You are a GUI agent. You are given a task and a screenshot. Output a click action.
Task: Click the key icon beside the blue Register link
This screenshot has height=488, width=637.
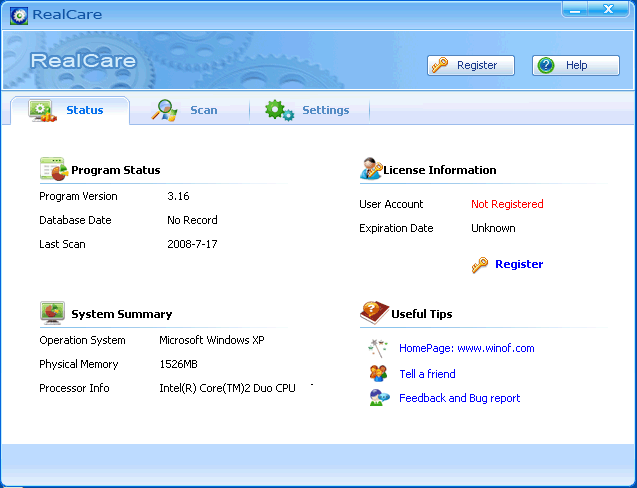click(x=480, y=265)
